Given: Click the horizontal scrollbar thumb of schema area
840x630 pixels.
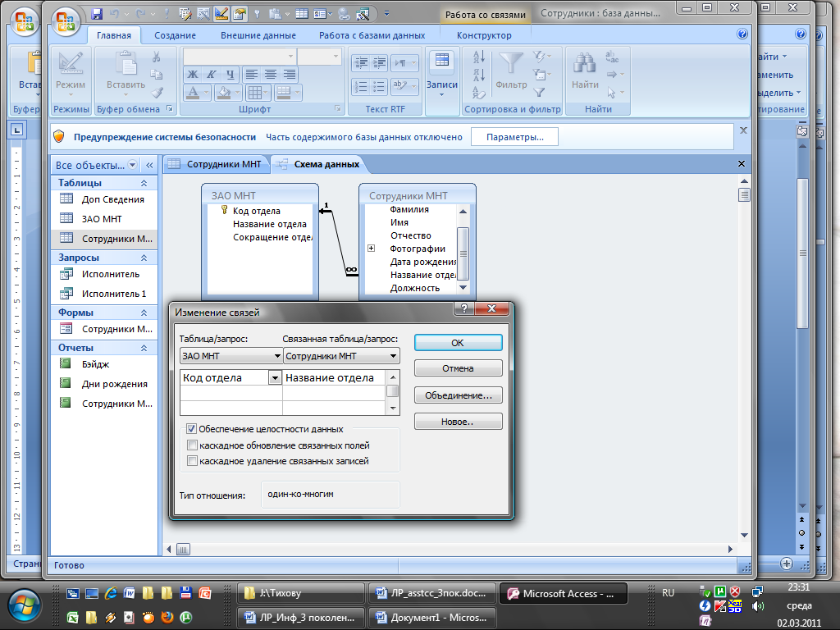Looking at the screenshot, I should click(x=183, y=549).
